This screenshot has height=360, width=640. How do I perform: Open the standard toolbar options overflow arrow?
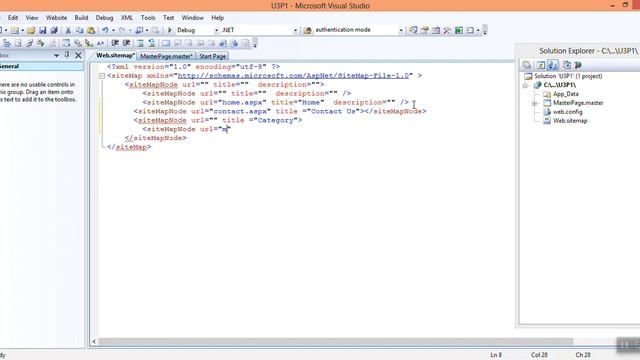point(485,31)
